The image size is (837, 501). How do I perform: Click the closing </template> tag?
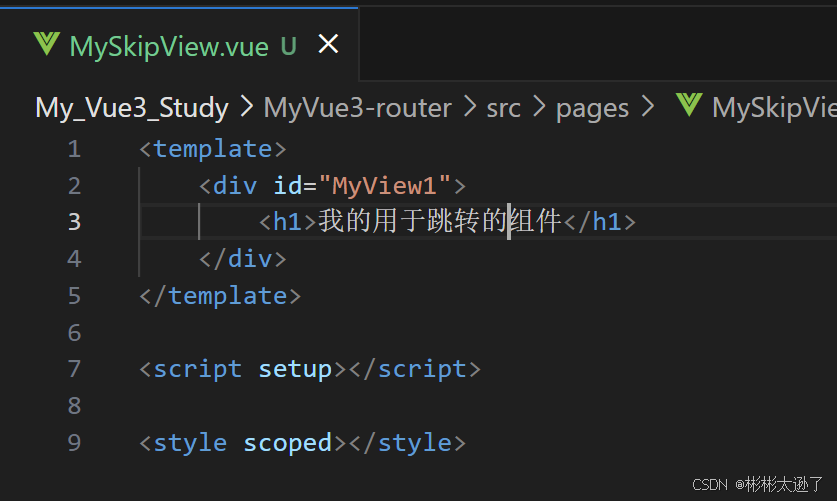point(220,296)
